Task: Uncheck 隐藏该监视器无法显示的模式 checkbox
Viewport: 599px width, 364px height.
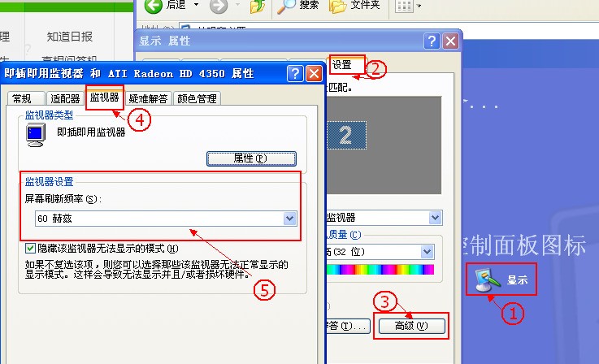Action: click(x=30, y=249)
